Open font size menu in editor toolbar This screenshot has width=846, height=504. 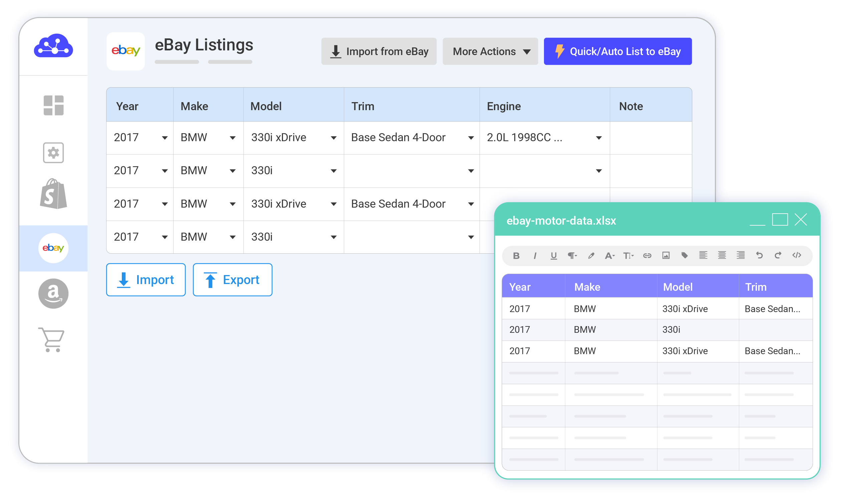(x=629, y=256)
